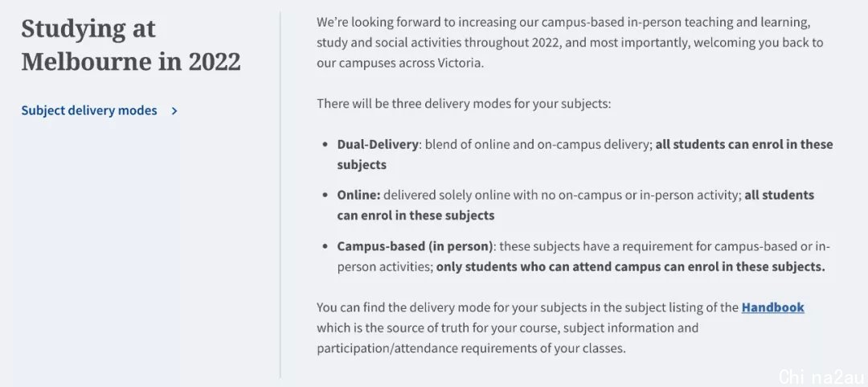The width and height of the screenshot is (868, 387).
Task: Click the bullet dot before Online
Action: click(x=325, y=196)
